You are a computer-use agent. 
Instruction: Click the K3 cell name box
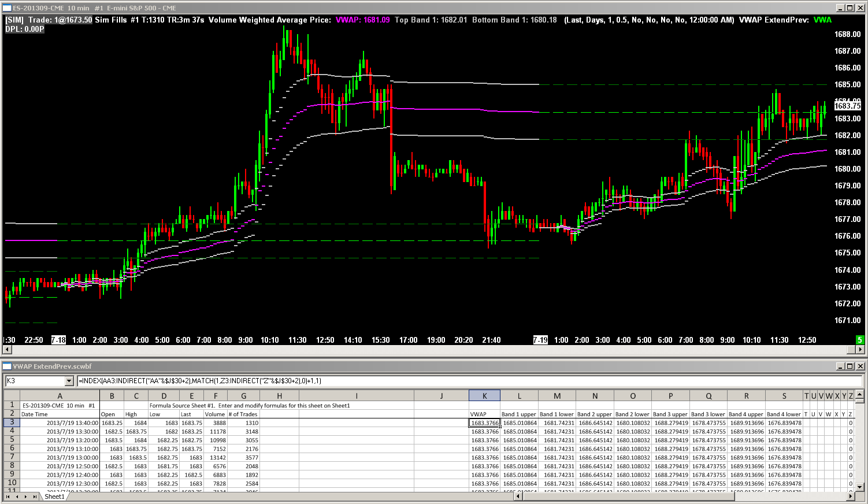point(35,381)
